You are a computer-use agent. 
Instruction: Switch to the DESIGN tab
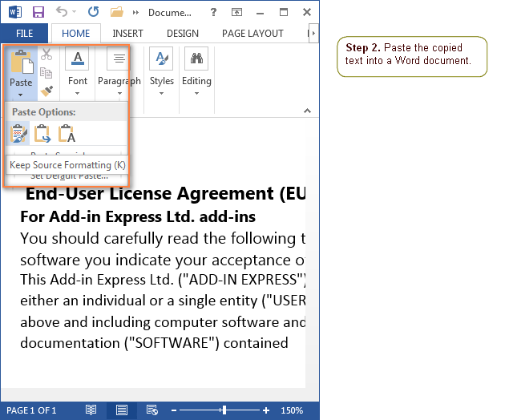pos(183,33)
